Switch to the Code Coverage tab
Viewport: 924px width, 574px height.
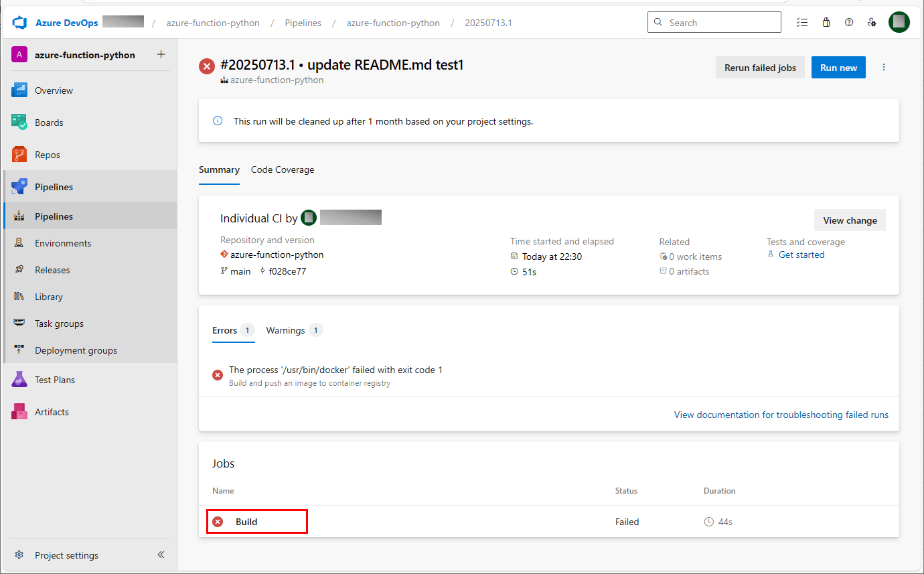(283, 170)
